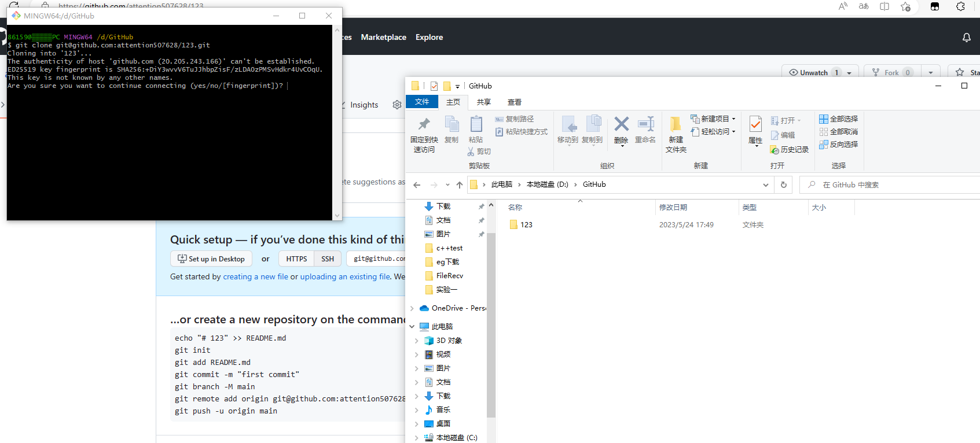This screenshot has height=443, width=980.
Task: Open the address bar history dropdown arrow
Action: 766,185
